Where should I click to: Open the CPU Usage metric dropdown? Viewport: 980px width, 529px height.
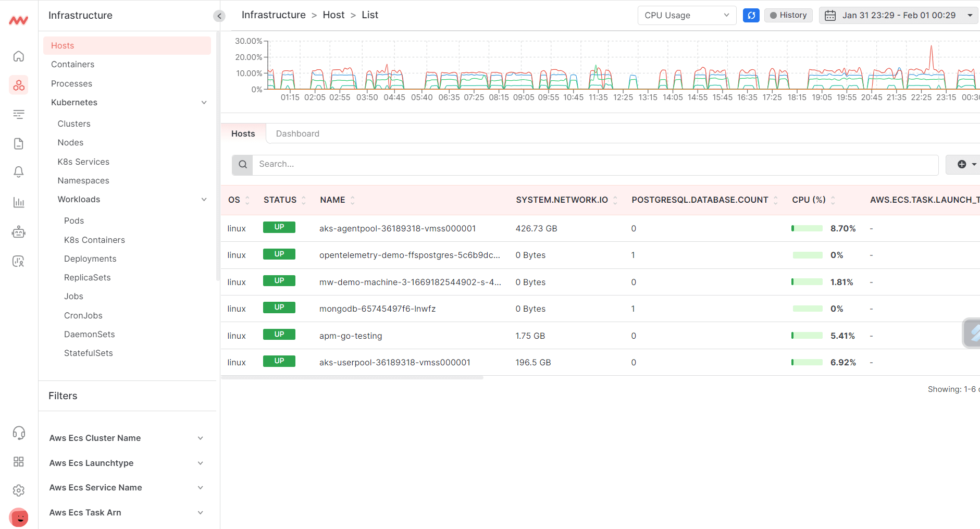coord(687,15)
